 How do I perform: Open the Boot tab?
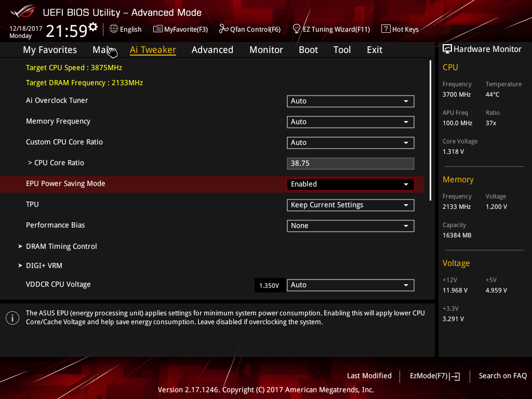click(x=308, y=49)
